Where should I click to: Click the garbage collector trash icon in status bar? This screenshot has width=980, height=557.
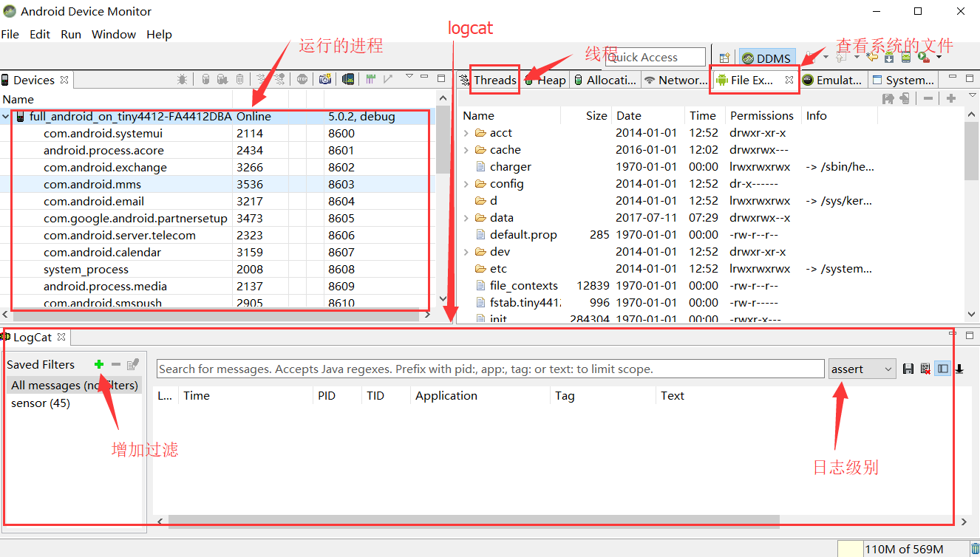click(x=975, y=549)
